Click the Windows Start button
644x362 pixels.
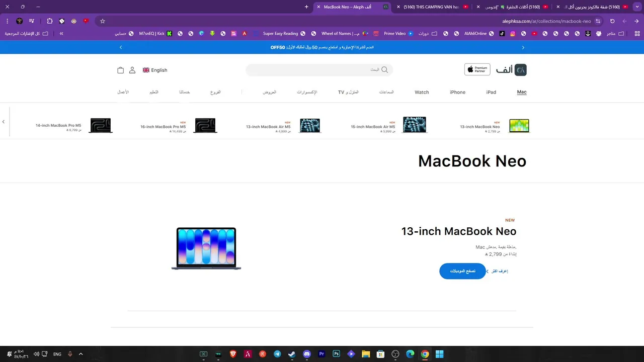point(440,354)
